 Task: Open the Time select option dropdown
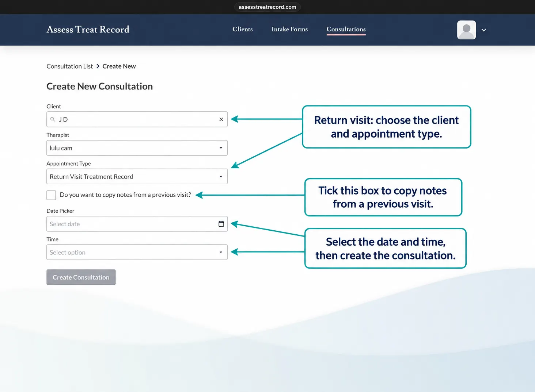[x=137, y=252]
